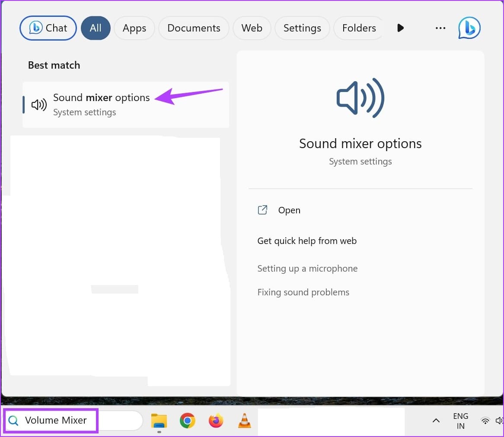Launch Firefox from the taskbar

click(216, 421)
